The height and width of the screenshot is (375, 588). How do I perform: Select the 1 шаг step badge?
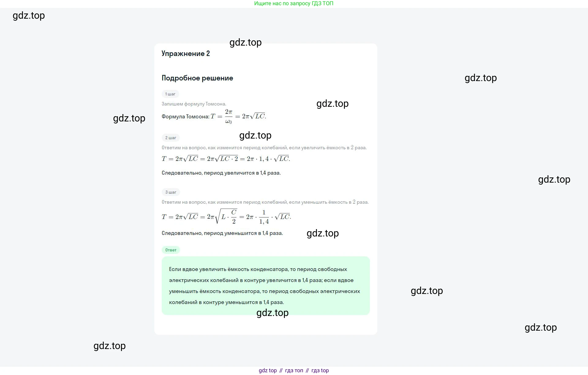(x=170, y=94)
